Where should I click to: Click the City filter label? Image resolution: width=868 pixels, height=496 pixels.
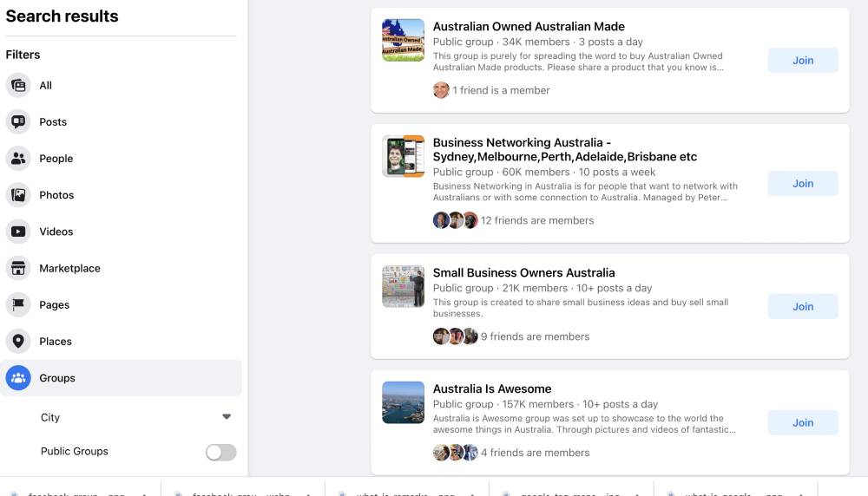(49, 417)
